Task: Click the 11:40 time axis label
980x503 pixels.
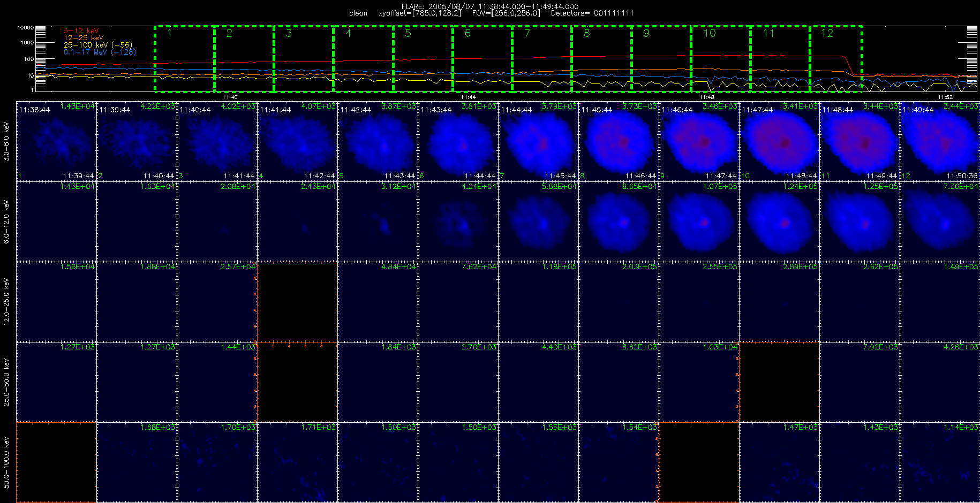Action: coord(230,97)
